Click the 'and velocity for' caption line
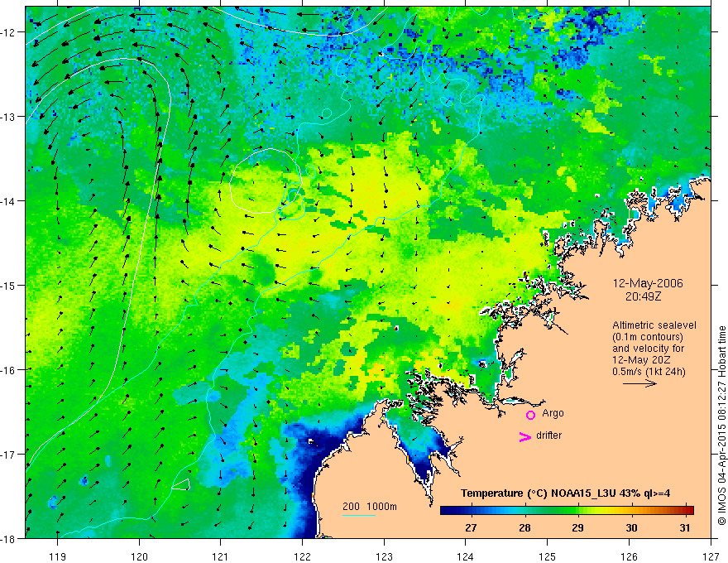This screenshot has height=563, width=728. [648, 349]
